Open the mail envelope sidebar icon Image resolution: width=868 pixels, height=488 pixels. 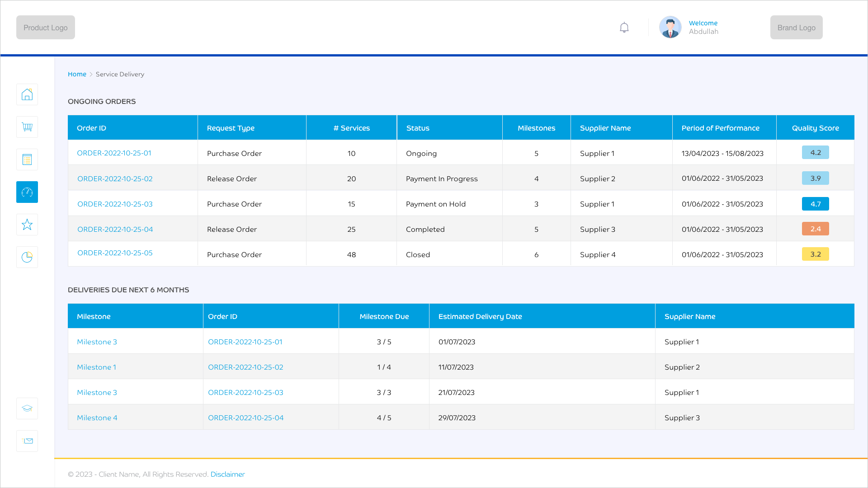tap(27, 441)
